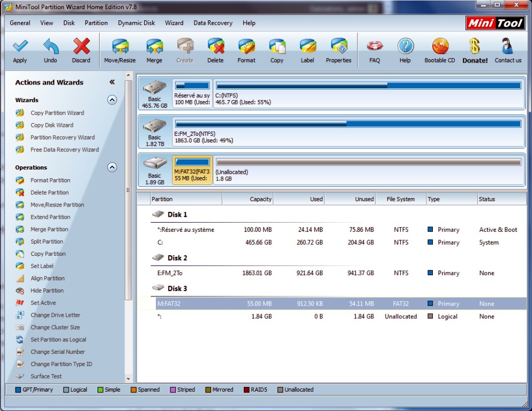Screen dimensions: 532x411
Task: Select the Create partition toolbar icon
Action: click(185, 51)
